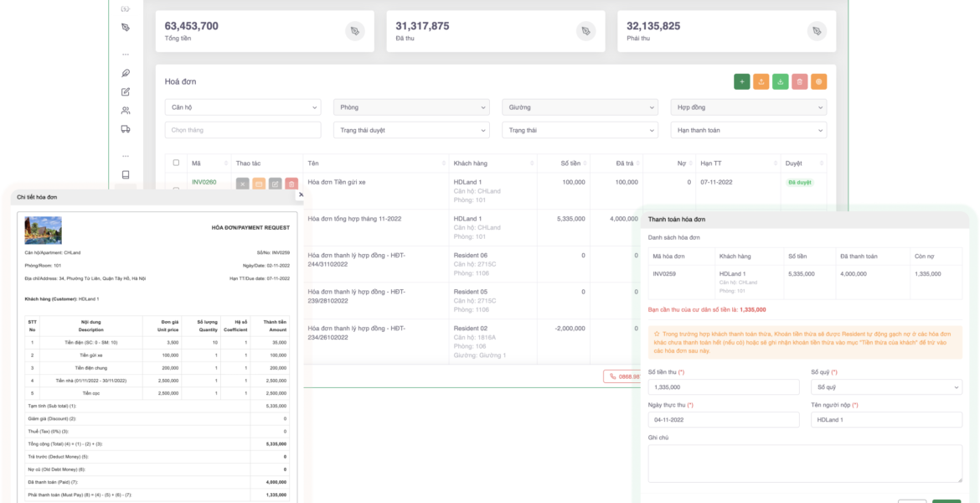Toggle visibility of the Phải thu amount

click(x=816, y=31)
